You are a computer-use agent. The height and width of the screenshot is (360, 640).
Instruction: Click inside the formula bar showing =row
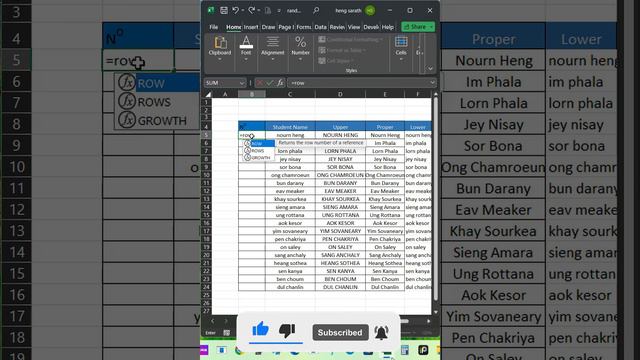pos(358,83)
